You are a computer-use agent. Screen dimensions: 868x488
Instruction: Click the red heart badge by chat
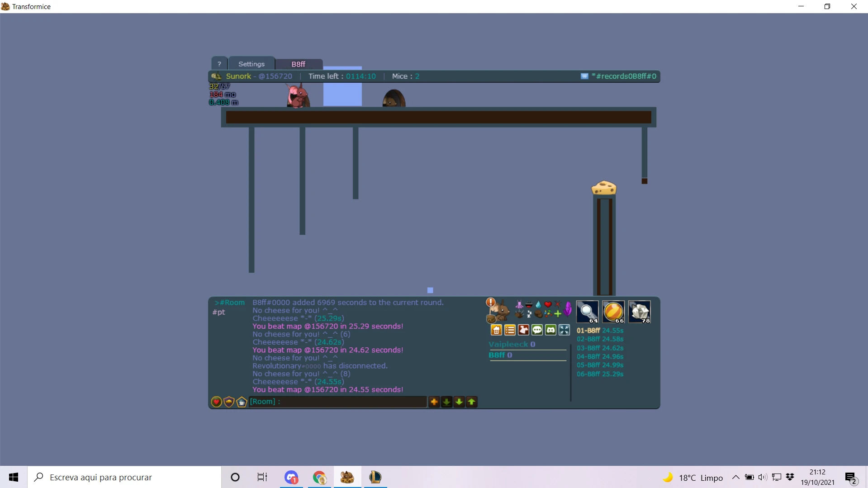click(x=216, y=402)
